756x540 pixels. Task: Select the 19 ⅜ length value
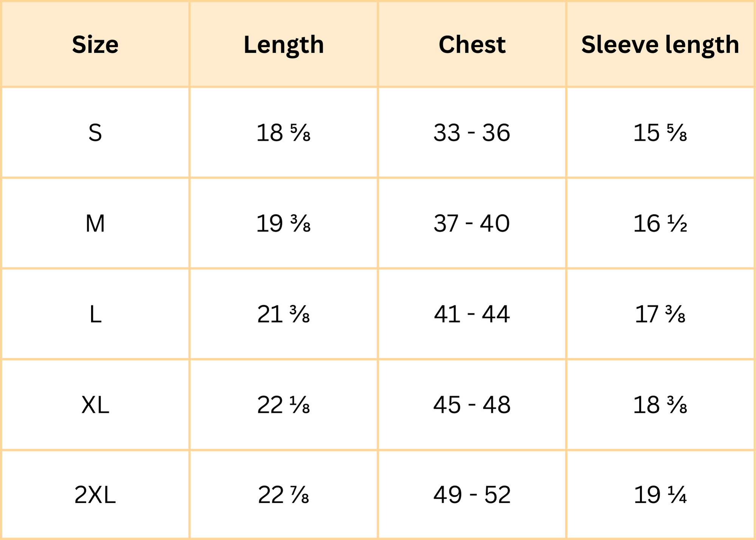click(x=283, y=223)
